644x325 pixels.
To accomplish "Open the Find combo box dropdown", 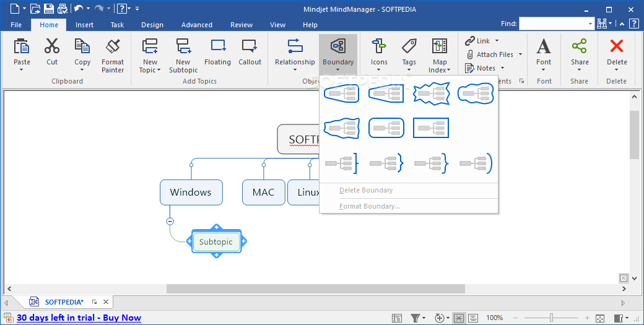I will click(x=591, y=24).
